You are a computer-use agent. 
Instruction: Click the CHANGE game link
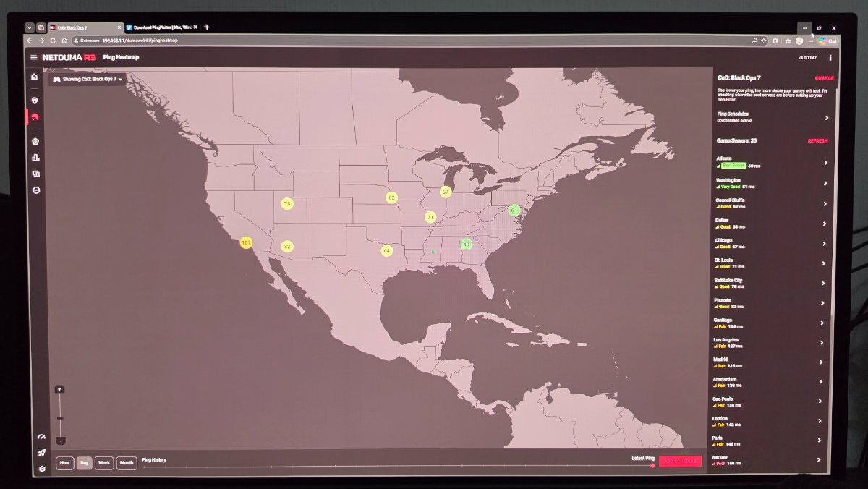[824, 78]
